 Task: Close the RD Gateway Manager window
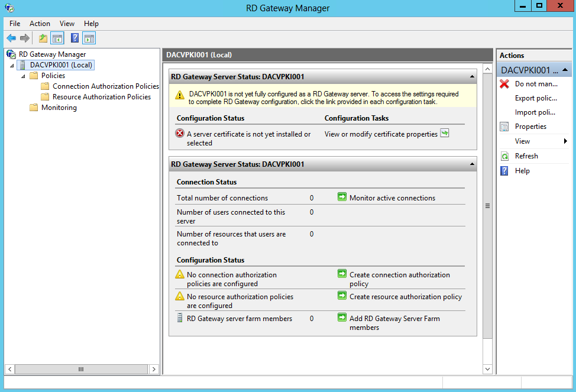click(560, 6)
